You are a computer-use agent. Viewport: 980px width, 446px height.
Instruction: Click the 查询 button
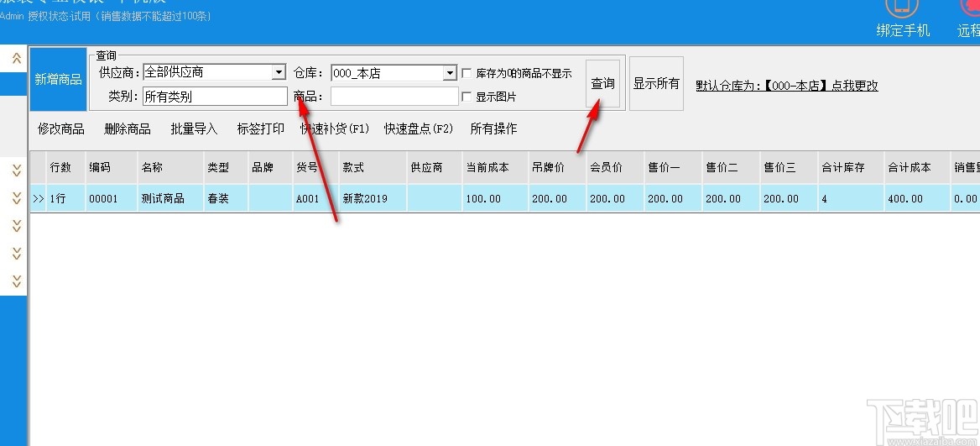pyautogui.click(x=602, y=84)
